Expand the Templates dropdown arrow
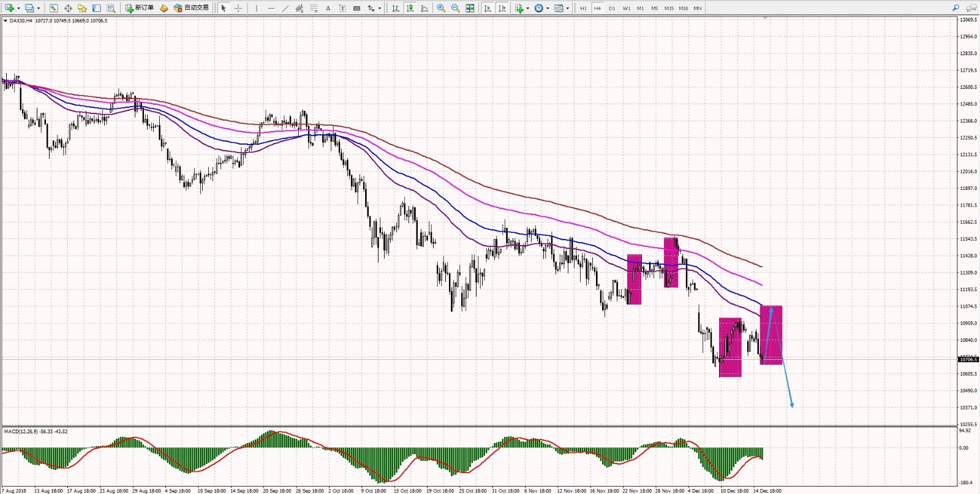This screenshot has height=494, width=980. [567, 9]
